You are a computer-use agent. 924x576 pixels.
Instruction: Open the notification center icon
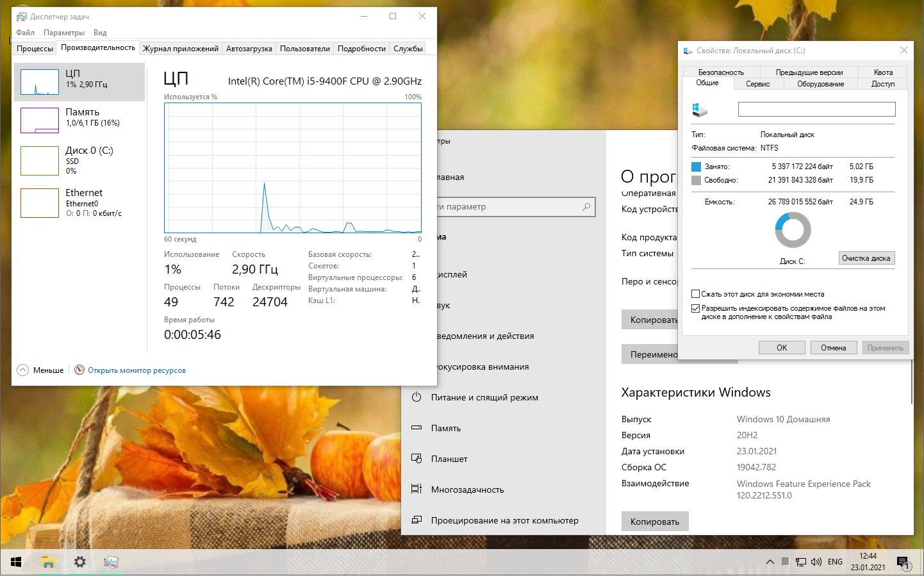[x=903, y=563]
